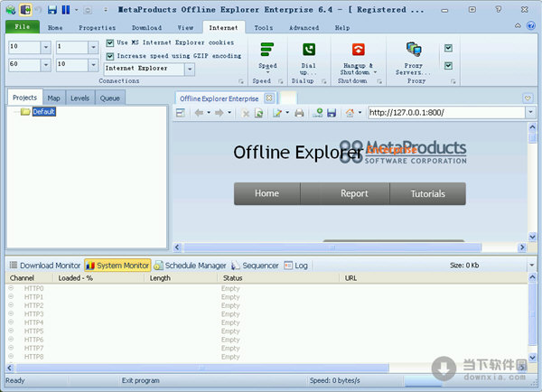Click the add page to project icon
542x392 pixels.
click(x=318, y=113)
